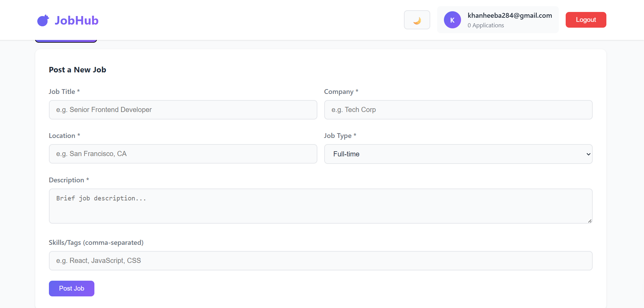644x308 pixels.
Task: Click the khanheeba284@gmail.com email text
Action: click(x=510, y=15)
